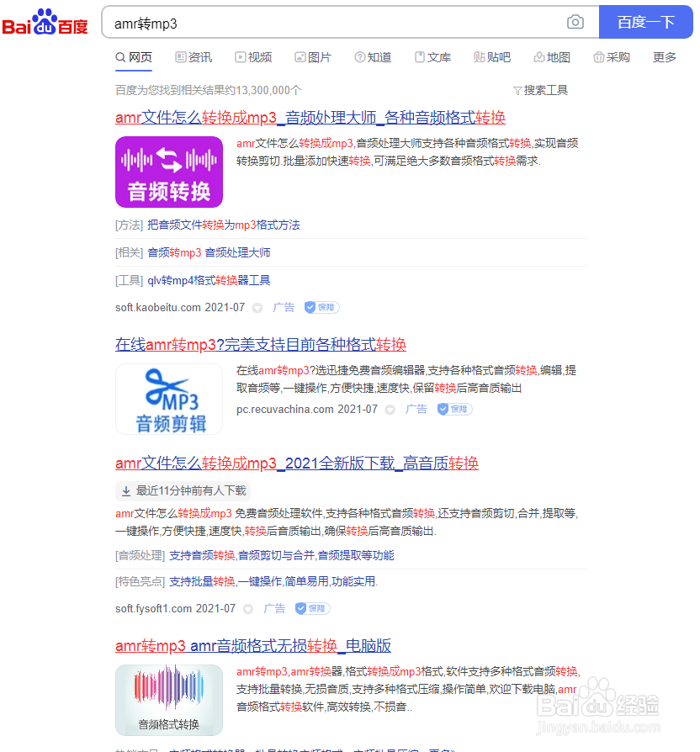Image resolution: width=700 pixels, height=752 pixels.
Task: Open result 在线amr转mp3?完美支持目前各种格式转换
Action: coord(261,344)
